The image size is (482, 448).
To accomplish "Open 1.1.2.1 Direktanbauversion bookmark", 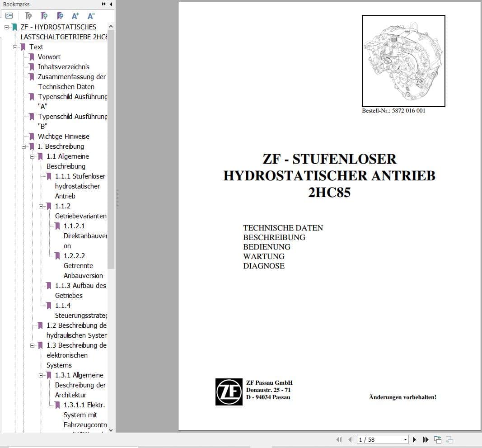I will pyautogui.click(x=85, y=236).
